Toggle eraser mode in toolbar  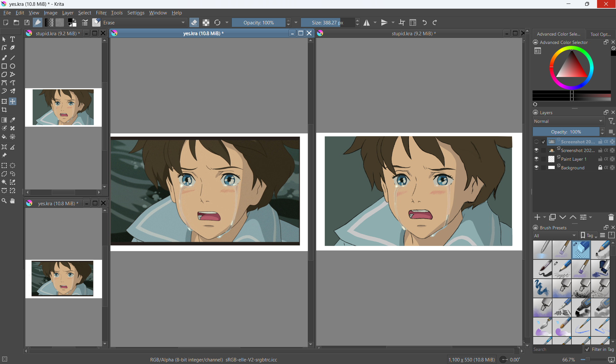194,22
